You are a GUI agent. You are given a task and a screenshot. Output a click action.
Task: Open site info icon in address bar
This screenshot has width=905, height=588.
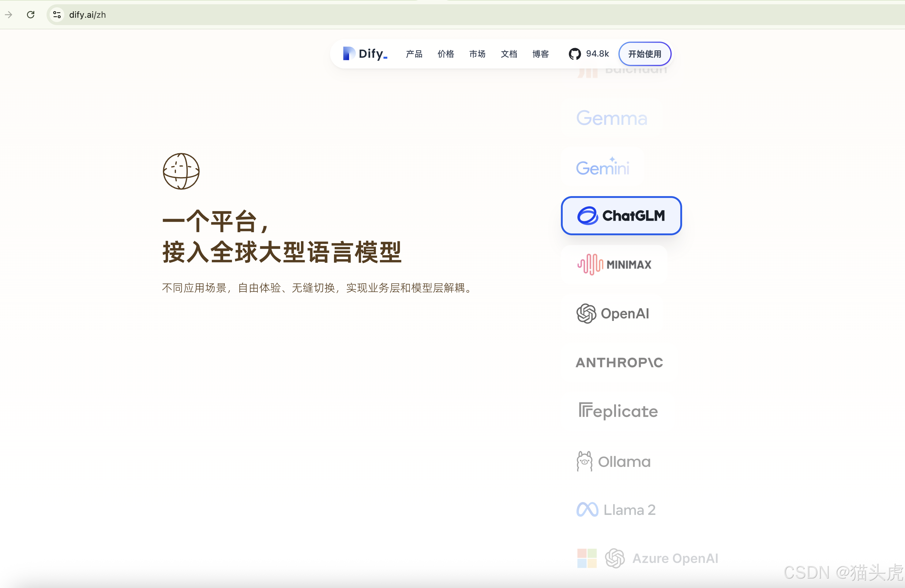pos(57,14)
